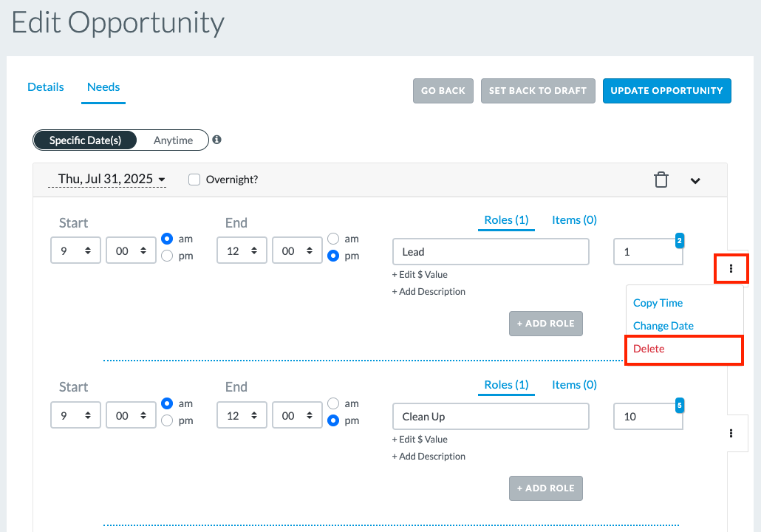Open second shift end hour selector
Viewport: 761px width, 532px height.
pyautogui.click(x=242, y=415)
